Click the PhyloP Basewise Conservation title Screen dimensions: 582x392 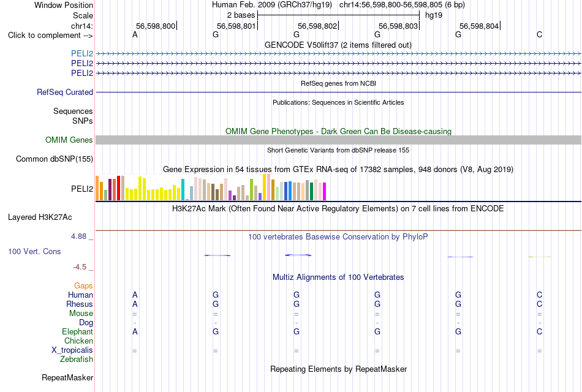tap(338, 237)
